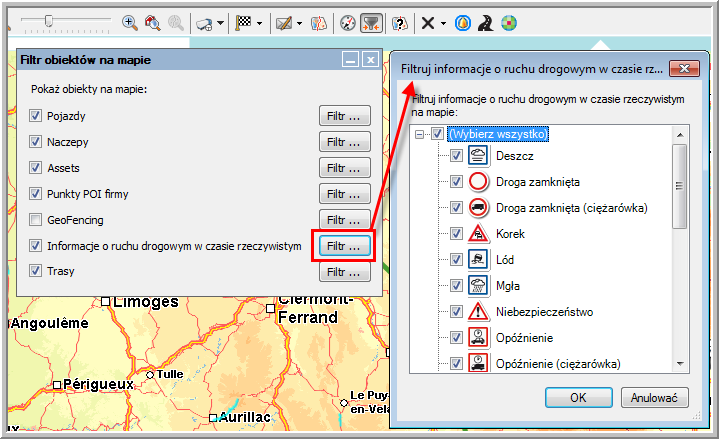
Task: Click the compass gauge toolbar icon
Action: (348, 22)
